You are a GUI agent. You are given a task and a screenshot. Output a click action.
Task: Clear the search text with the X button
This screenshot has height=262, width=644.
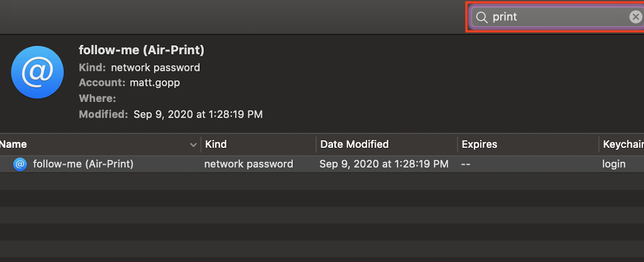pos(635,17)
